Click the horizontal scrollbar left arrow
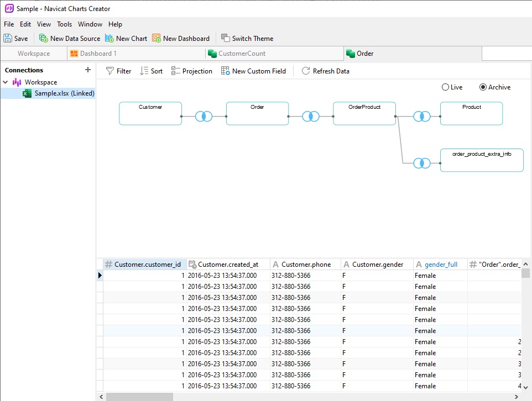 click(101, 397)
